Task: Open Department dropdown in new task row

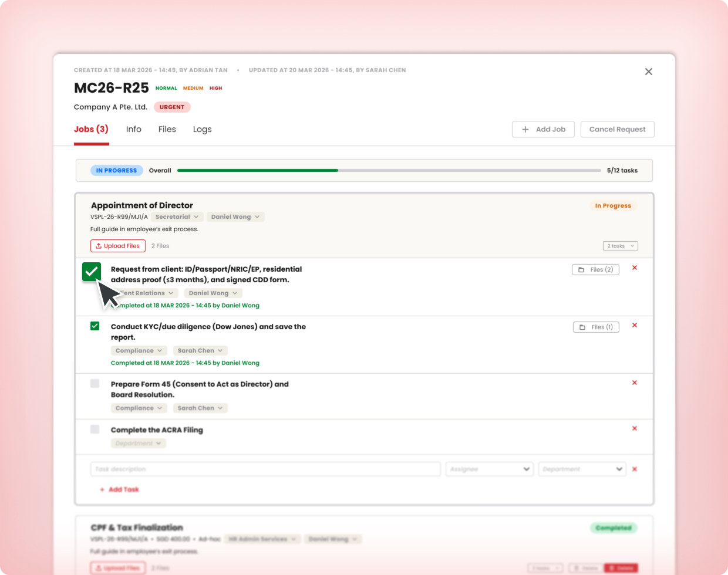Action: [x=582, y=469]
